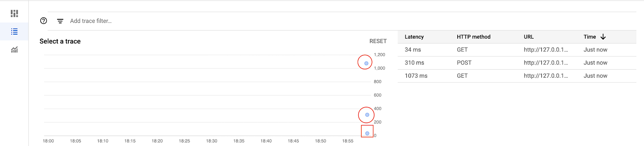Select the Trace list sidebar icon
This screenshot has height=146, width=644.
pos(14,31)
